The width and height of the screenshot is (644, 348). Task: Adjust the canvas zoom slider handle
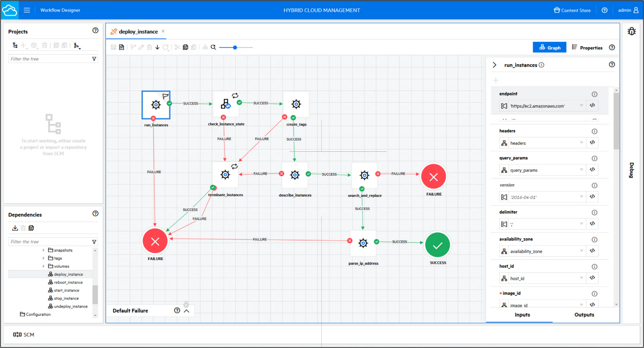pyautogui.click(x=235, y=47)
